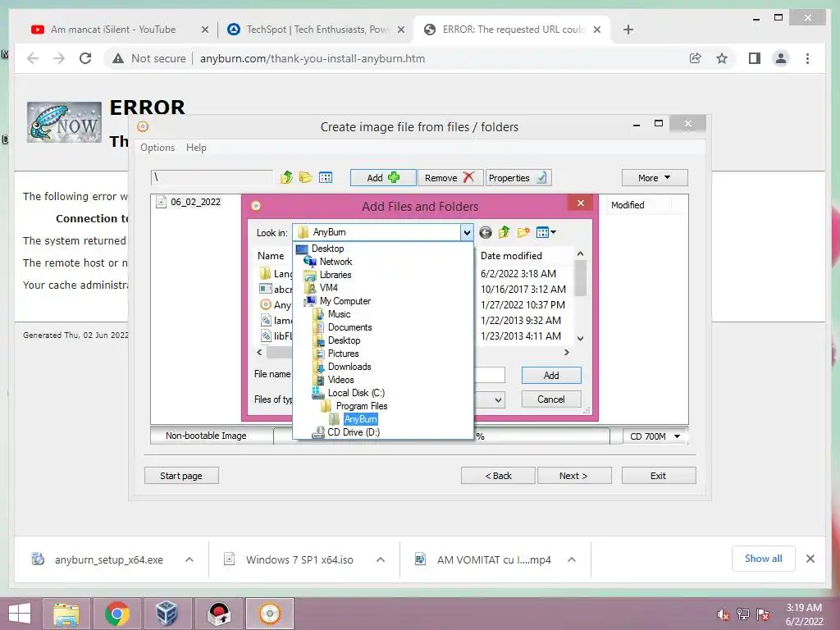This screenshot has height=630, width=840.
Task: Open Chrome side panel icon
Action: pos(755,58)
